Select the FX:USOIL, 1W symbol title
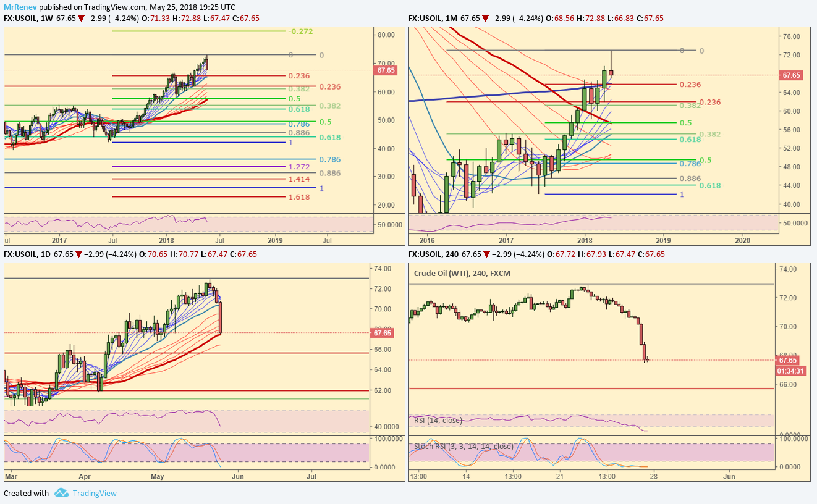This screenshot has height=504, width=817. (28, 19)
